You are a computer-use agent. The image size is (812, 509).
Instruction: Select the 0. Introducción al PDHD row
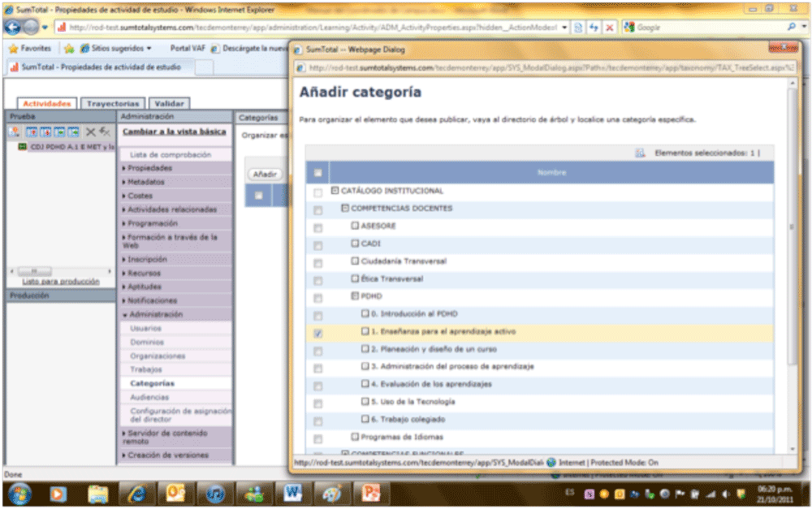pos(540,314)
